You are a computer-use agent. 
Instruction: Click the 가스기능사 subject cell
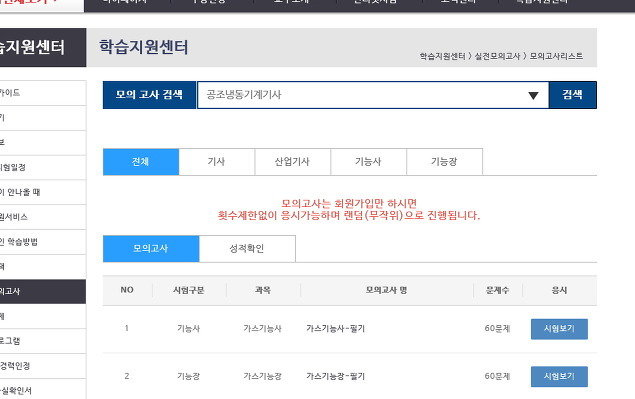point(262,329)
